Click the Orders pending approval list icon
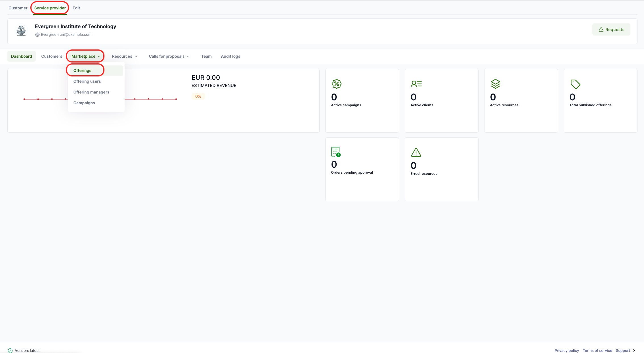The width and height of the screenshot is (644, 353). [336, 152]
